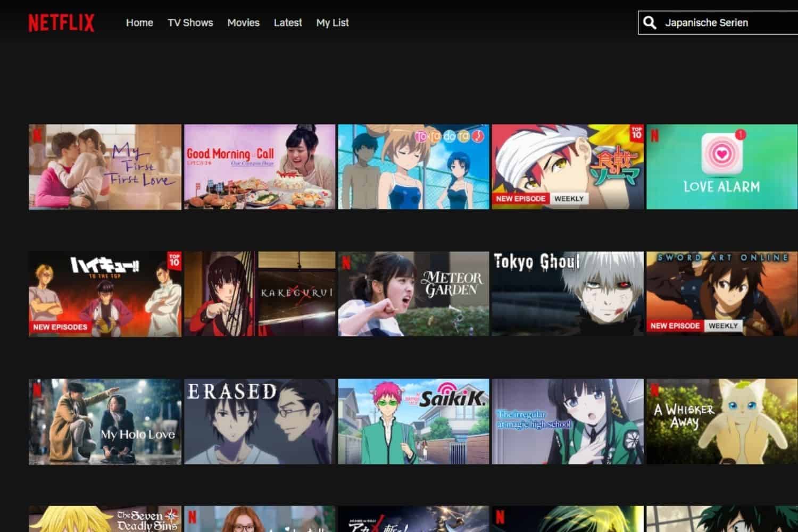Click the Netflix N badge on Meteor Garden

click(346, 262)
